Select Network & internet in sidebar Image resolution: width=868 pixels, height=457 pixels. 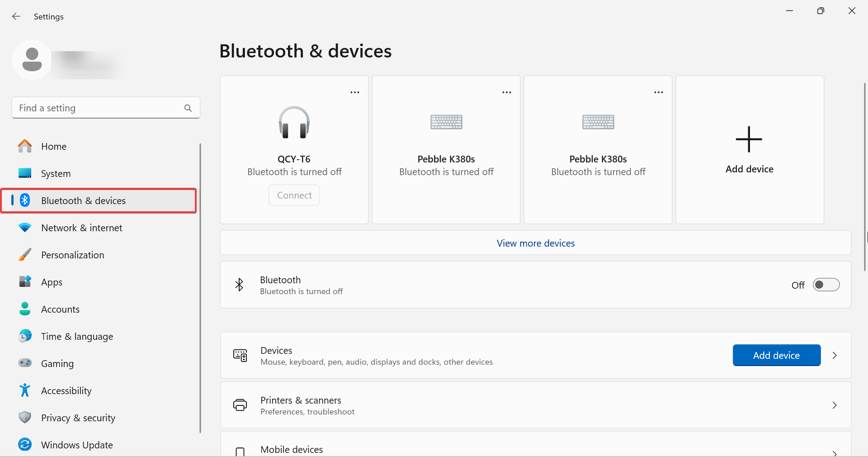[81, 228]
